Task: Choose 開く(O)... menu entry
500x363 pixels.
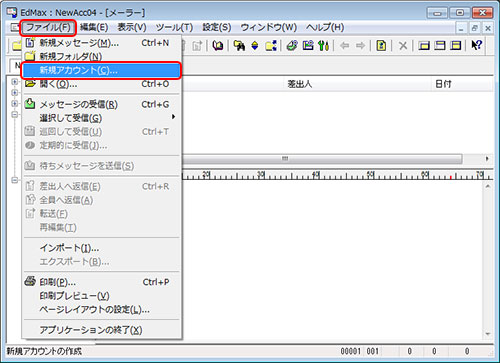Action: [x=102, y=84]
